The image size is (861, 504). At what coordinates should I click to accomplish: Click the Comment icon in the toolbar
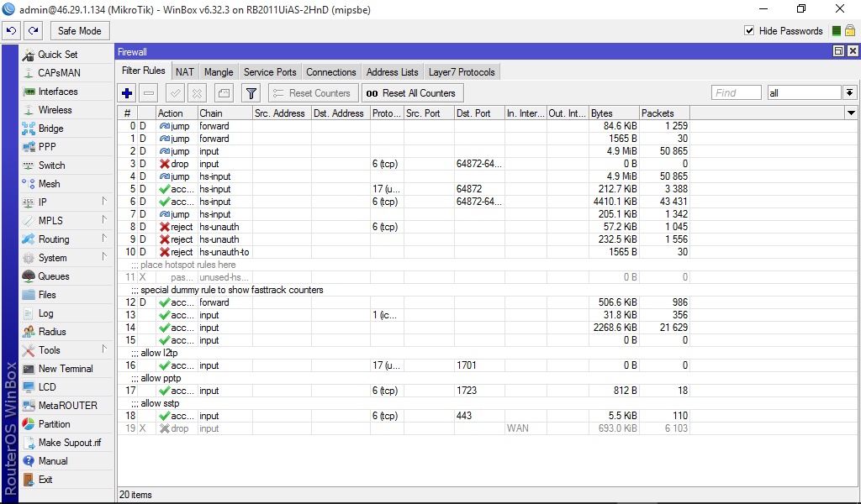pyautogui.click(x=224, y=93)
